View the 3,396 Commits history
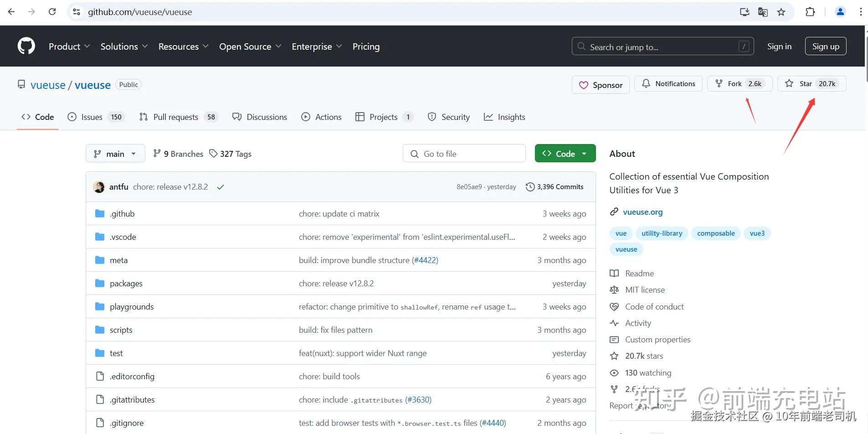Screen dimensions: 868x434 tap(555, 187)
